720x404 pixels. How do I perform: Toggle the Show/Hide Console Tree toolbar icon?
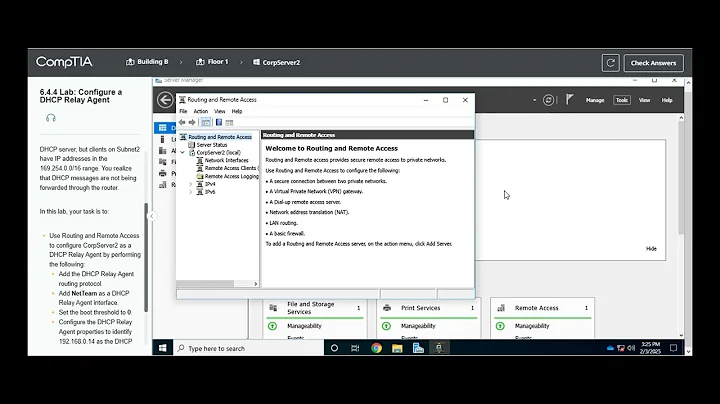[x=206, y=122]
